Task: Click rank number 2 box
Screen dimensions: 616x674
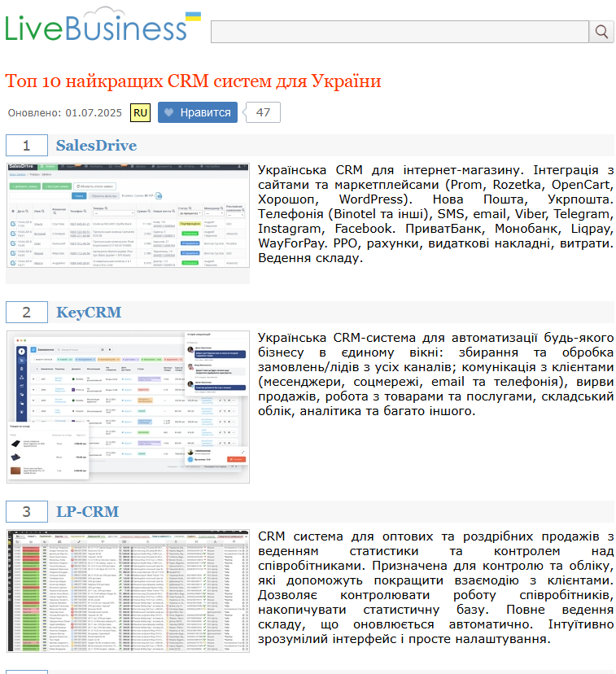Action: [x=27, y=312]
